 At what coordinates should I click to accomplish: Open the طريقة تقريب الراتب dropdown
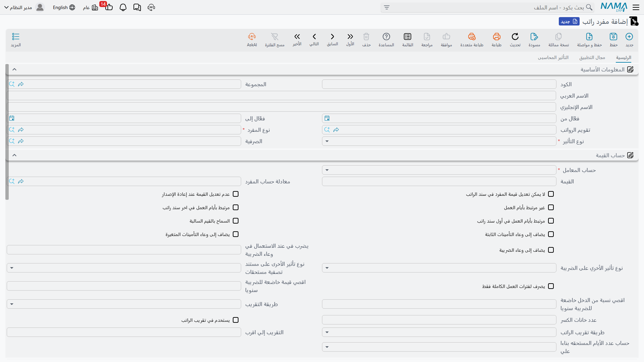click(x=439, y=332)
